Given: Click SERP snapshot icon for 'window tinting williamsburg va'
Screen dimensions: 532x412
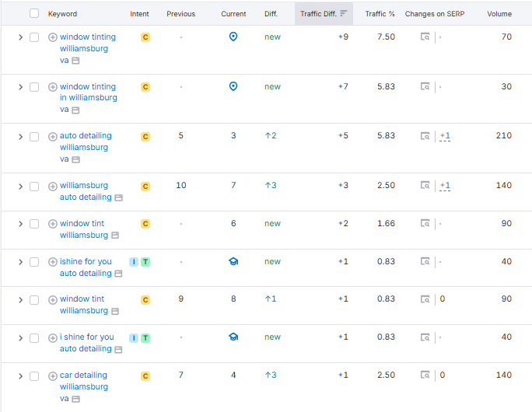Looking at the screenshot, I should [425, 37].
